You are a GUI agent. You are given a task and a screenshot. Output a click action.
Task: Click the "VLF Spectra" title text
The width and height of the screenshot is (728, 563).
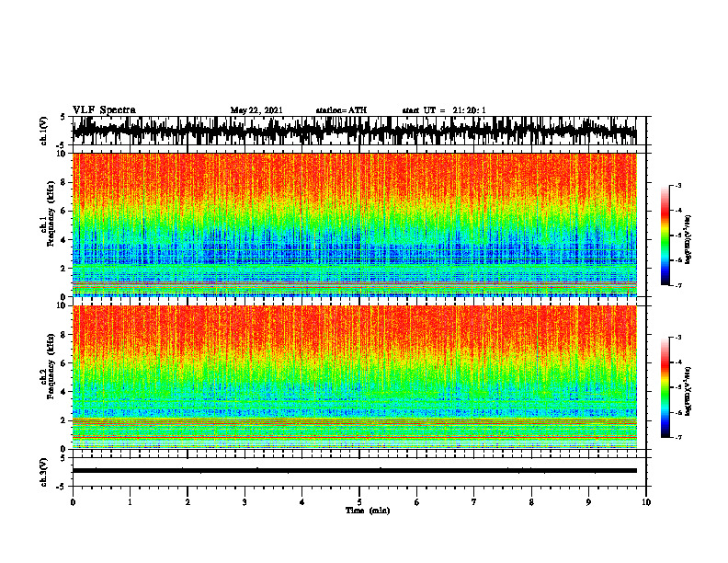point(104,110)
